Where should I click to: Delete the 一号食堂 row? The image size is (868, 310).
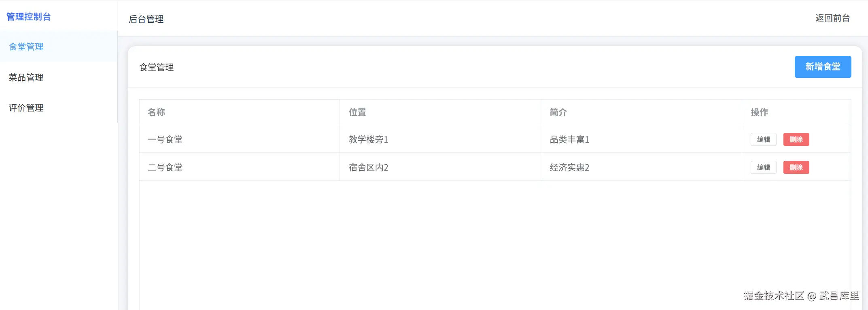796,139
